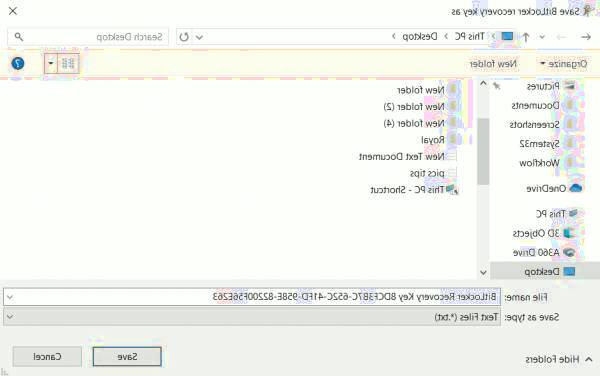Collapse panel with Hide Folders

pos(559,360)
